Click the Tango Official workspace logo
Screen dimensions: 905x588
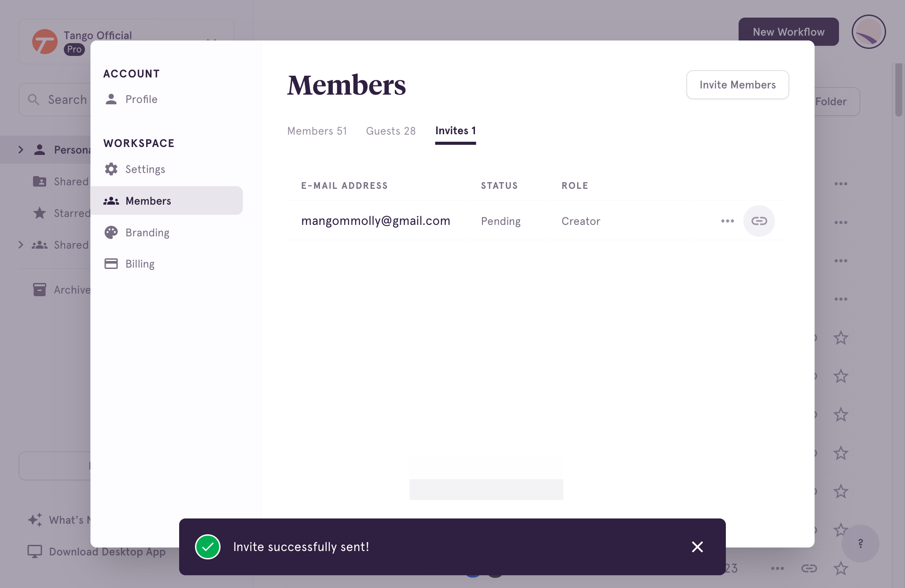(44, 42)
